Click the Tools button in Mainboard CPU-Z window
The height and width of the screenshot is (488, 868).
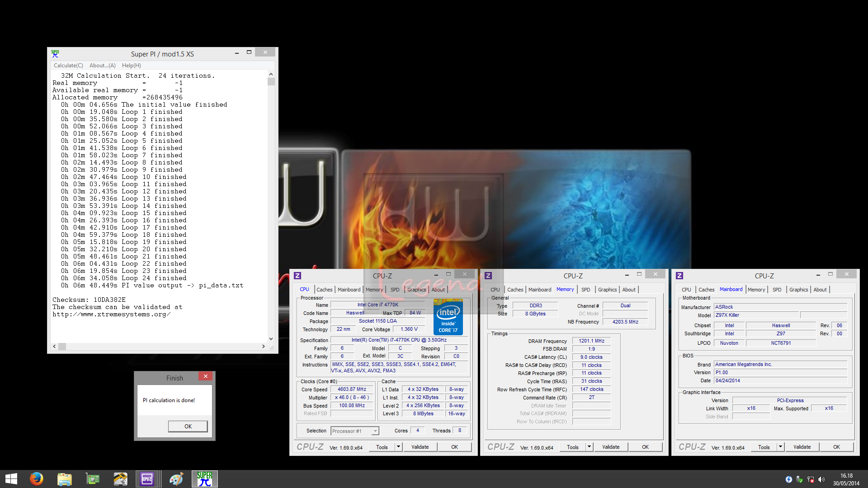tap(764, 447)
